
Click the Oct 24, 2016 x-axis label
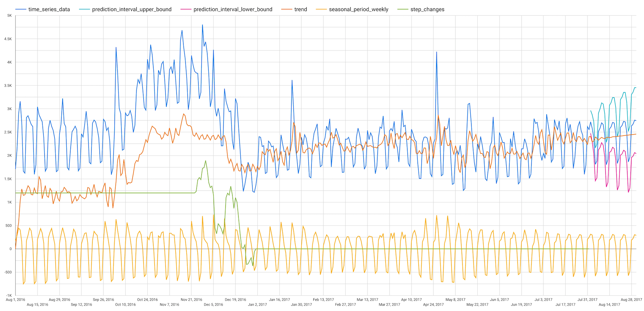pos(147,300)
